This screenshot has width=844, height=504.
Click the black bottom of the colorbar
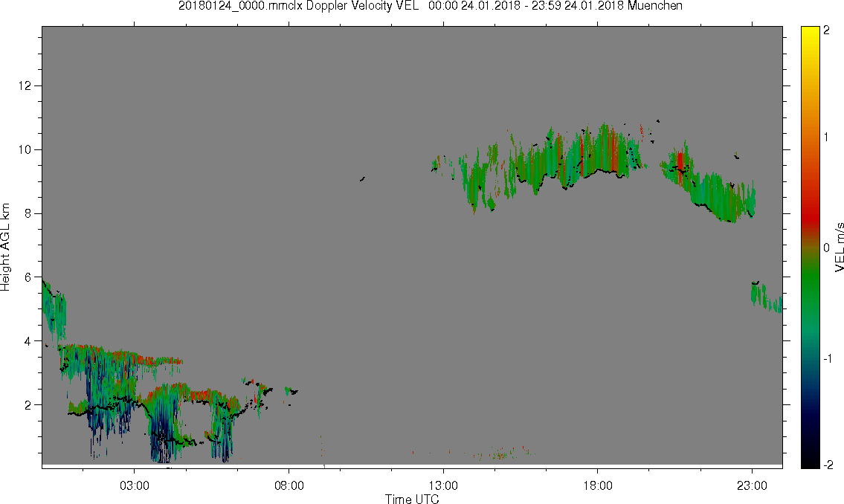[810, 462]
